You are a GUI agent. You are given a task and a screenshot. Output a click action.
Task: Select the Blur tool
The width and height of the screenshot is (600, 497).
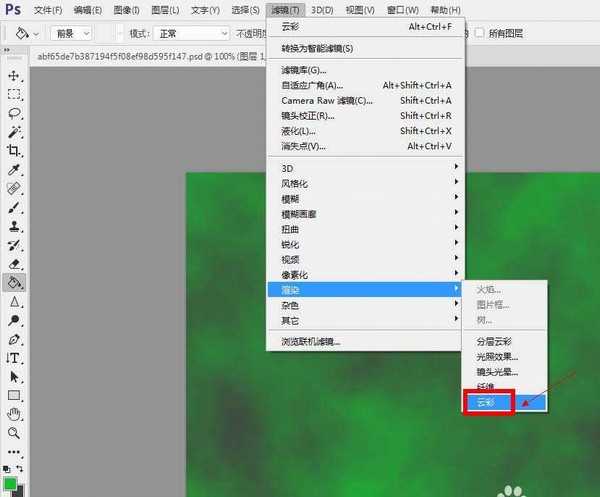14,302
